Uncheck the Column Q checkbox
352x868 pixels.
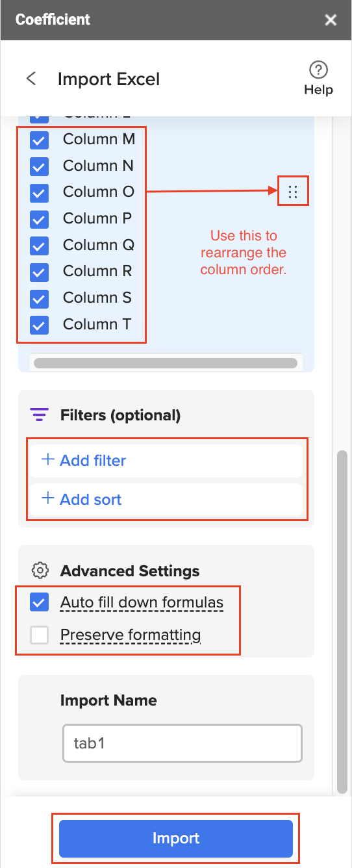[x=40, y=245]
